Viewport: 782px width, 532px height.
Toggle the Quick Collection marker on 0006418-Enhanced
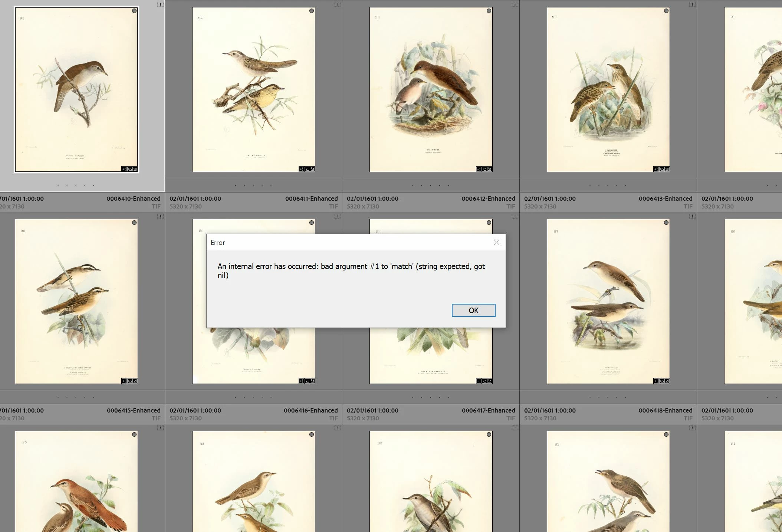pyautogui.click(x=666, y=223)
